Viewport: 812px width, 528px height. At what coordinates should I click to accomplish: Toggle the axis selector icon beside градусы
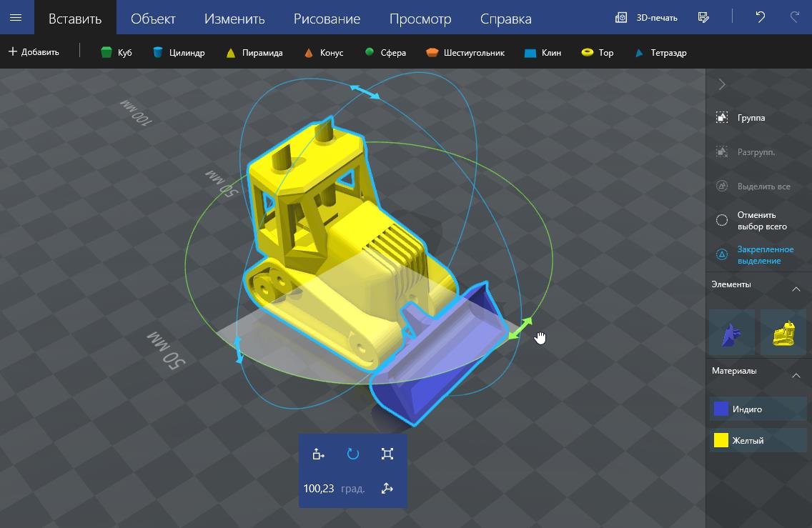(x=387, y=489)
